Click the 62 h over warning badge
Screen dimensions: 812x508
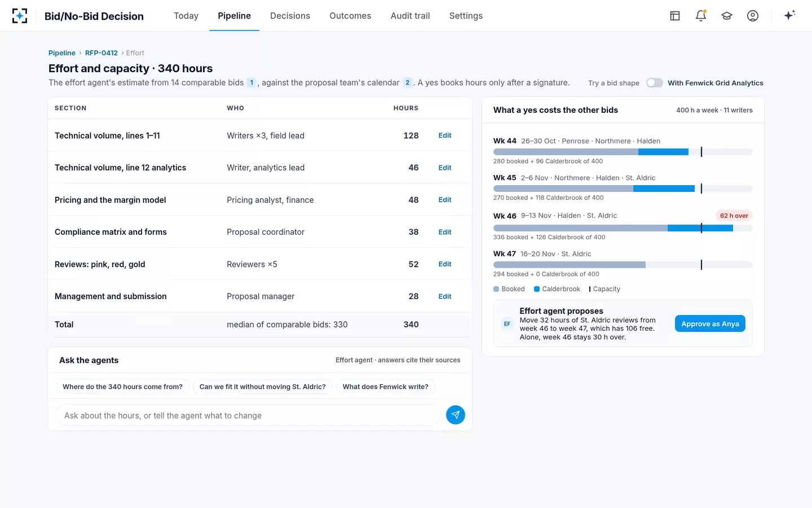pyautogui.click(x=734, y=216)
